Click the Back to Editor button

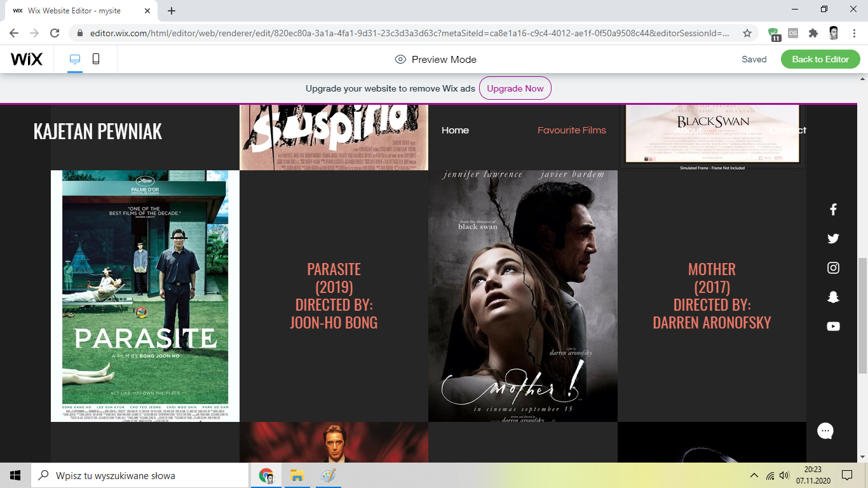click(820, 59)
